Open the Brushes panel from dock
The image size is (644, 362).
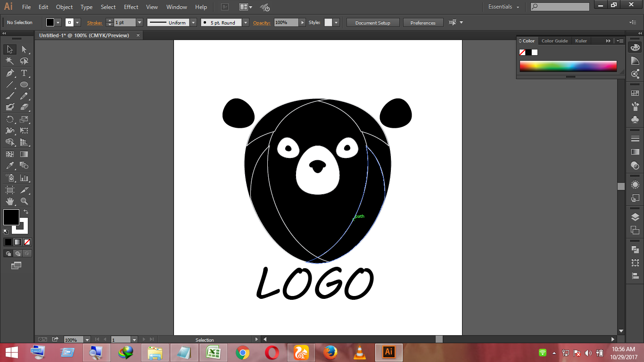coord(635,106)
